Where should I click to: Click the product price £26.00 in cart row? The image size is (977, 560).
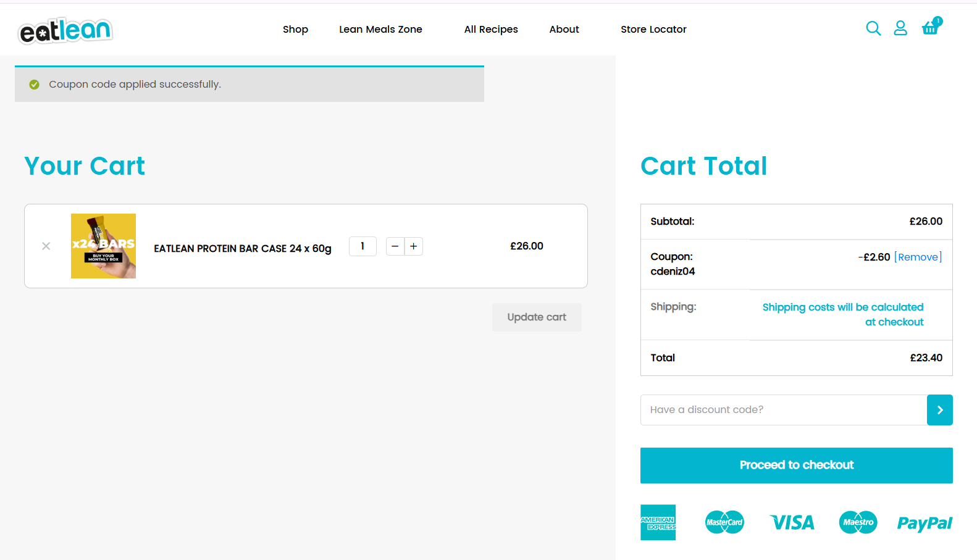527,246
